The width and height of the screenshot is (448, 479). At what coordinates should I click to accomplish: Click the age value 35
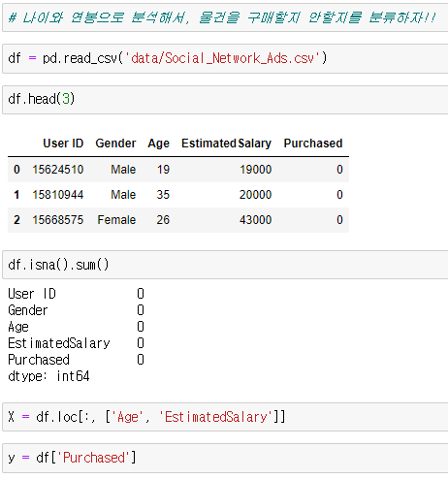[163, 195]
